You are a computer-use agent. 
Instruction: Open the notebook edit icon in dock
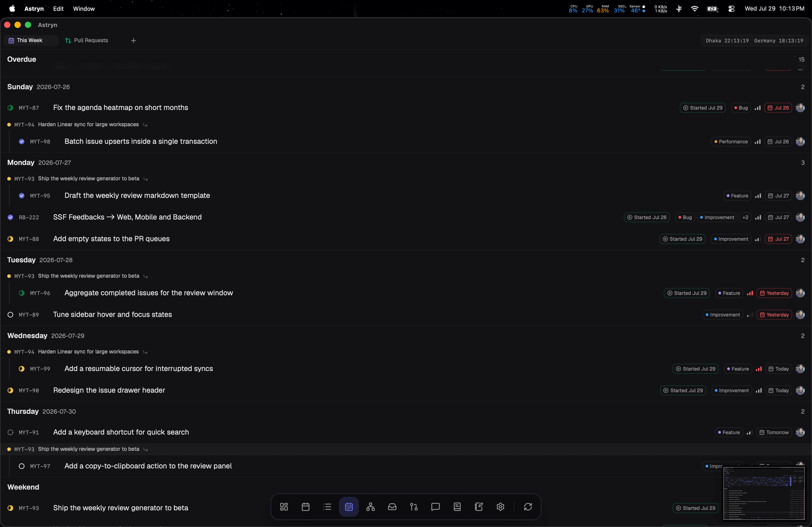pyautogui.click(x=479, y=506)
